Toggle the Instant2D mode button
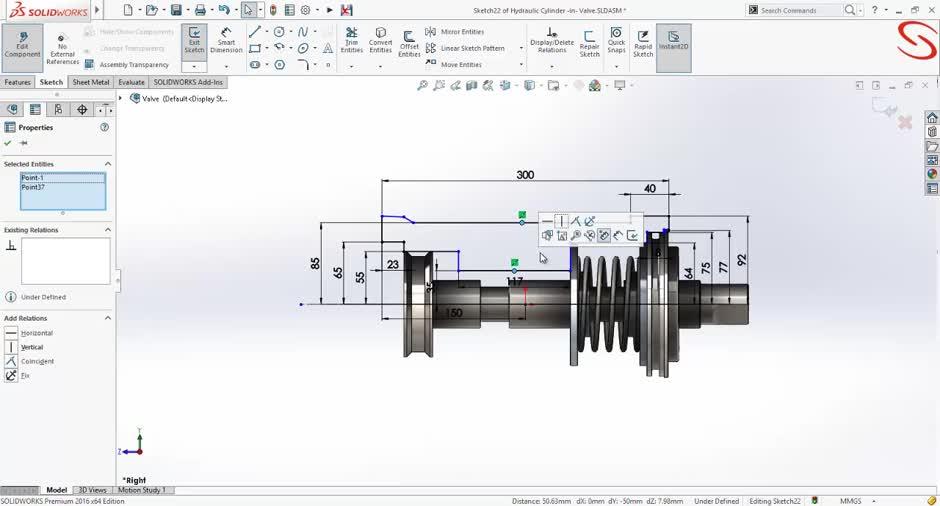This screenshot has width=940, height=506. tap(673, 40)
